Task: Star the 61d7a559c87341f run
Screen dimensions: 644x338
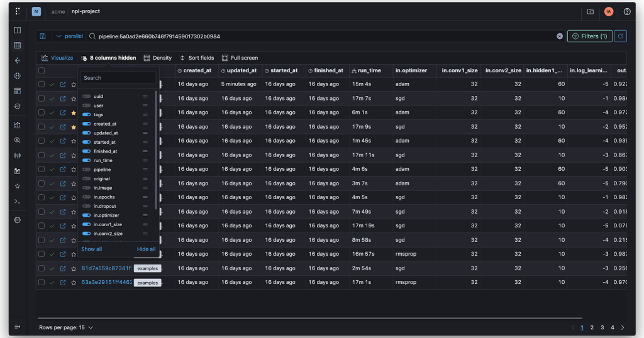Action: click(x=74, y=269)
